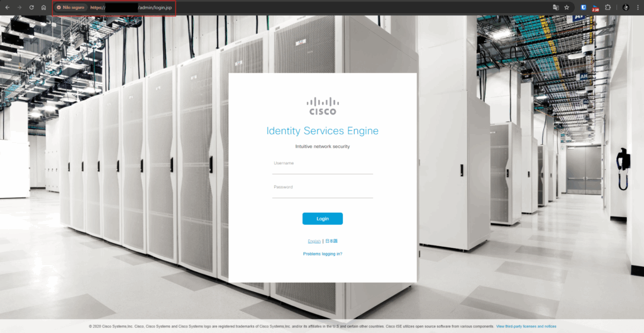Open the browser profile avatar
The width and height of the screenshot is (644, 333).
(626, 7)
